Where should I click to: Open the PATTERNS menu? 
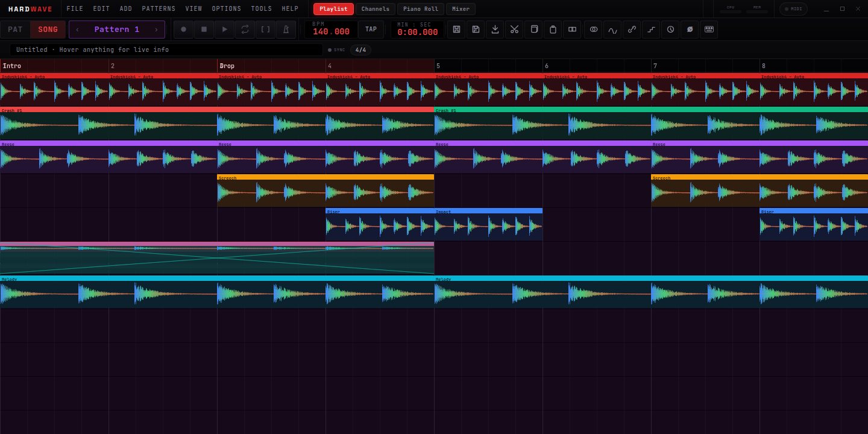(x=159, y=9)
